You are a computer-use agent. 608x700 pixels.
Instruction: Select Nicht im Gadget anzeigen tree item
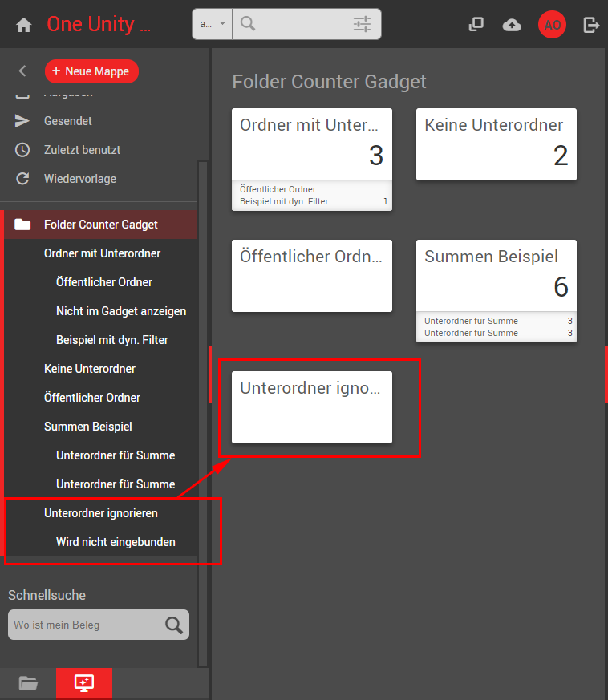point(121,311)
